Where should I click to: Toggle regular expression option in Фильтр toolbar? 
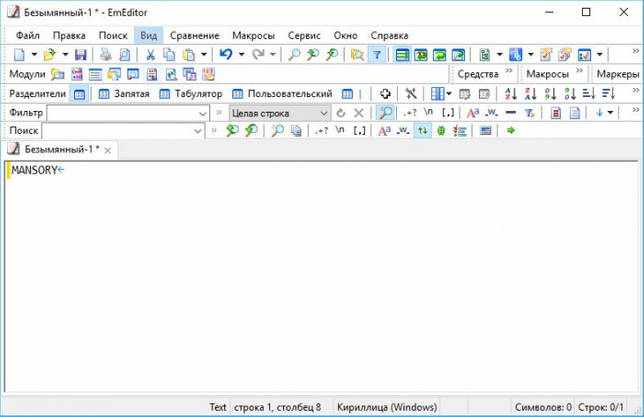pyautogui.click(x=409, y=113)
